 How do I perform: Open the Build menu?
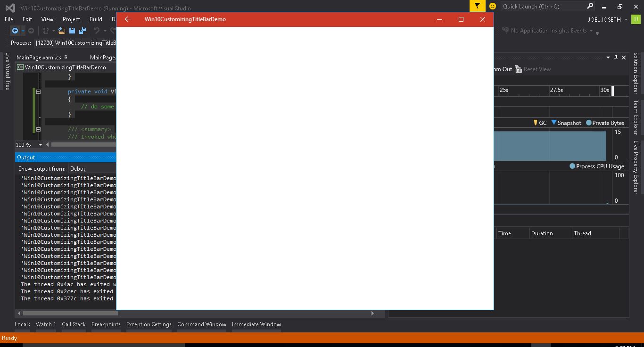pyautogui.click(x=96, y=19)
